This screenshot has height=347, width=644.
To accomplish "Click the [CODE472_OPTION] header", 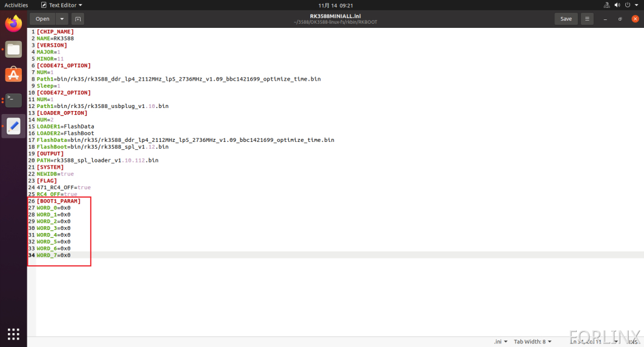I will pyautogui.click(x=64, y=93).
